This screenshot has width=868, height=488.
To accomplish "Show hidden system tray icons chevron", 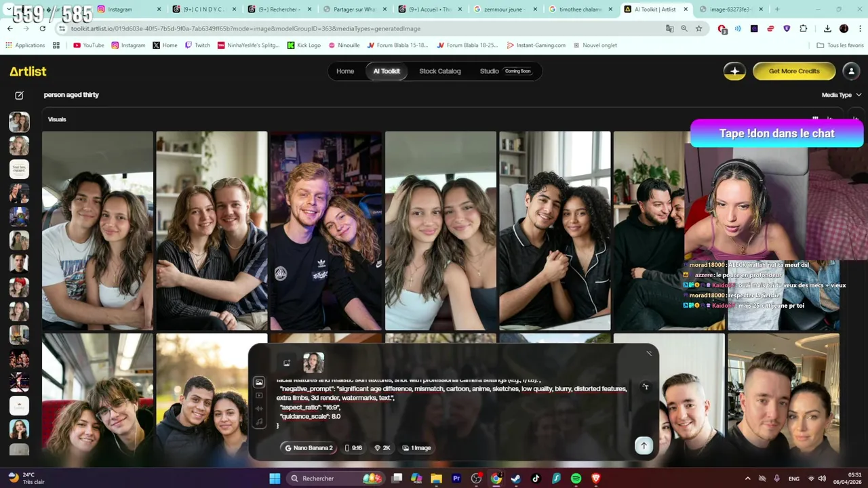I will [747, 479].
